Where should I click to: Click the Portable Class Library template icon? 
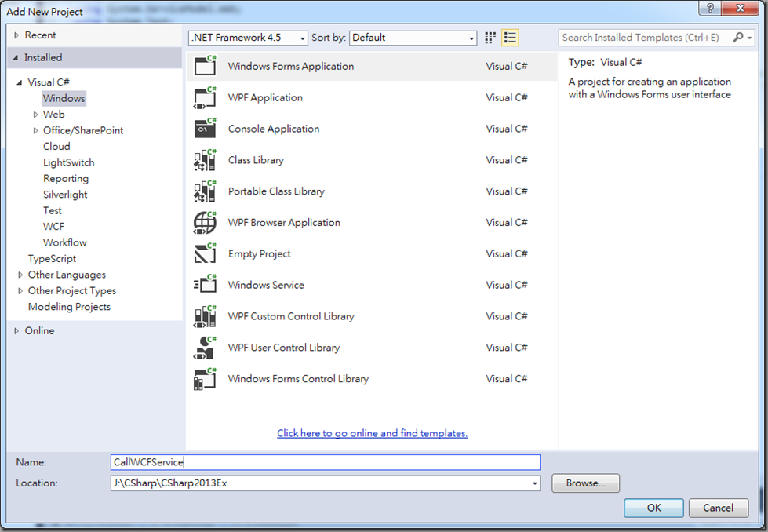[205, 191]
